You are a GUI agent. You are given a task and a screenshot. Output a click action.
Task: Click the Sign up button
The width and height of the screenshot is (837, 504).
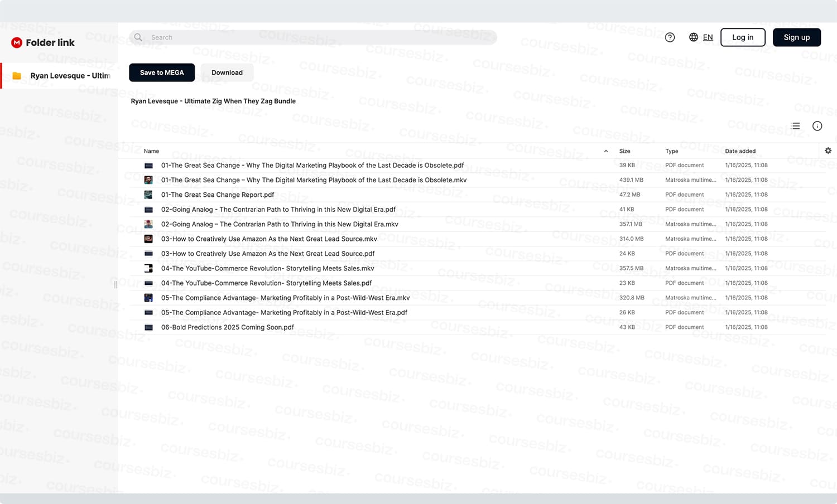797,37
